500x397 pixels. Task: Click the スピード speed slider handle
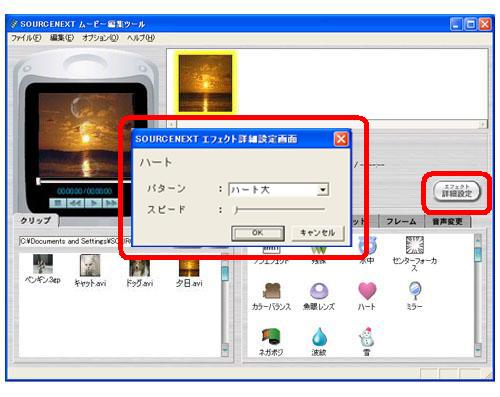236,210
